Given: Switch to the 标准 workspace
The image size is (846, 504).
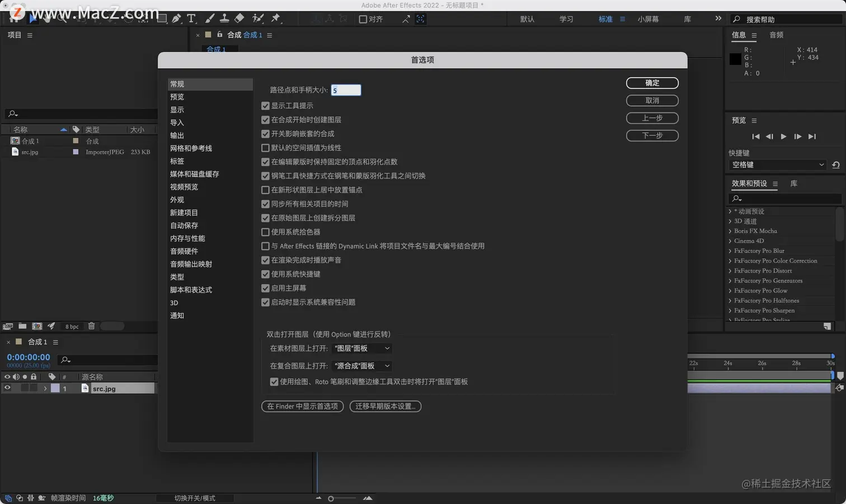Looking at the screenshot, I should (x=605, y=18).
